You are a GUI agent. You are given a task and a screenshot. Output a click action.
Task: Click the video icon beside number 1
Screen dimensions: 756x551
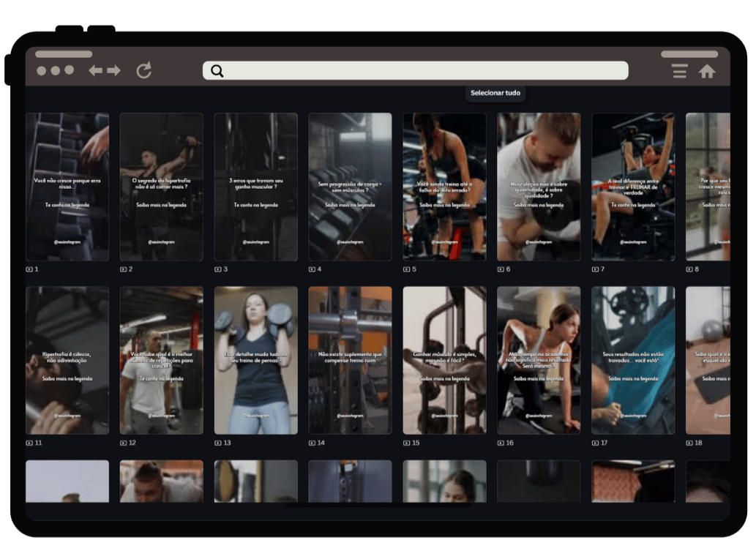pos(29,269)
